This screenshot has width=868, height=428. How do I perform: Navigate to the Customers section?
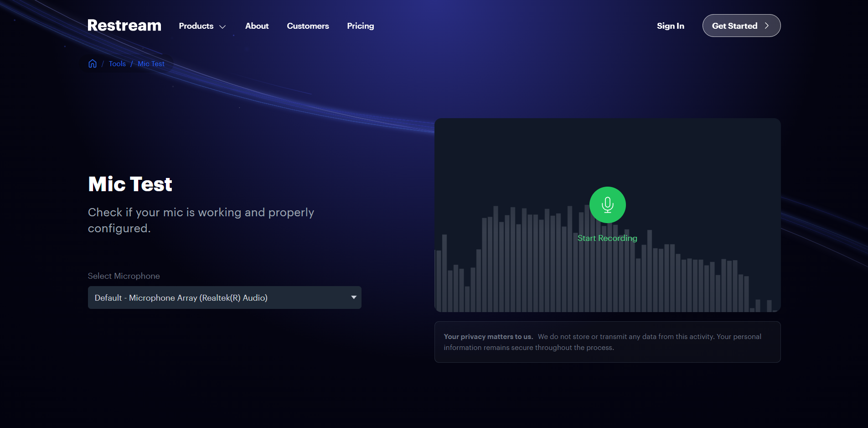308,26
